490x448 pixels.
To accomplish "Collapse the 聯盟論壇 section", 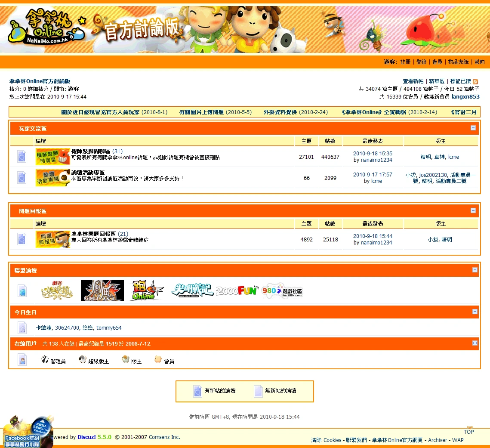I will pos(475,270).
